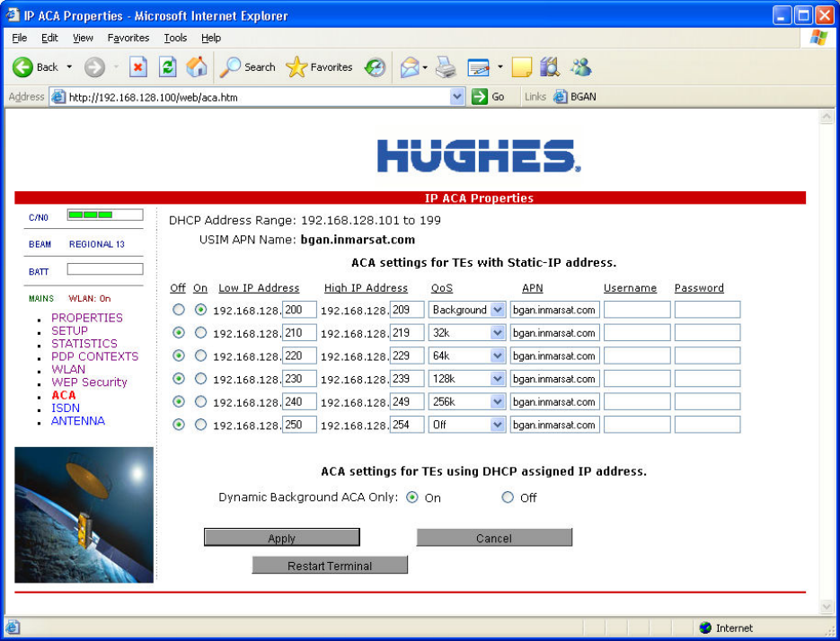Set the 200-209 range to Off
This screenshot has width=840, height=641.
click(179, 310)
